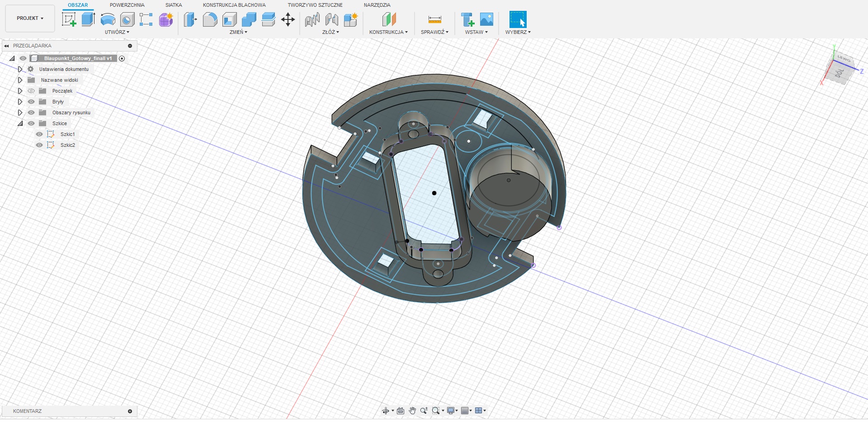Select the Create Sketch tool
The image size is (868, 435).
tap(69, 19)
